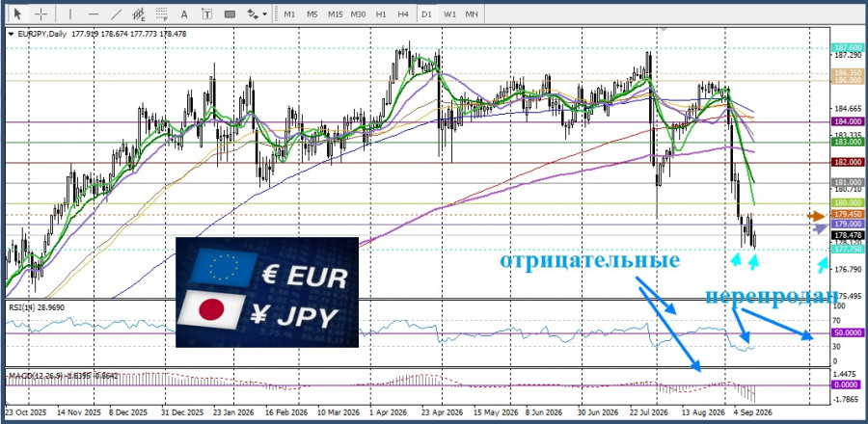Screen dimensions: 868x424
Task: Click the 176.790 price scale value
Action: click(847, 270)
